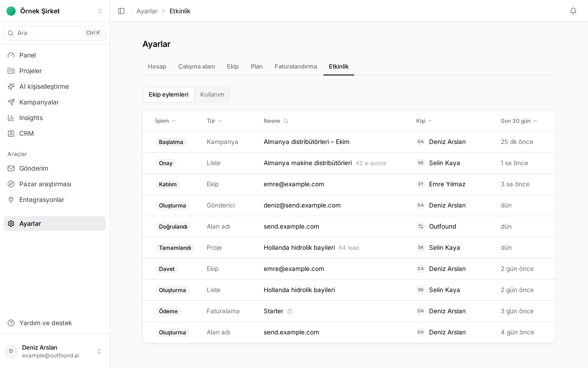Image resolution: width=588 pixels, height=368 pixels.
Task: Open the İşlem column filter dropdown
Action: pos(165,121)
